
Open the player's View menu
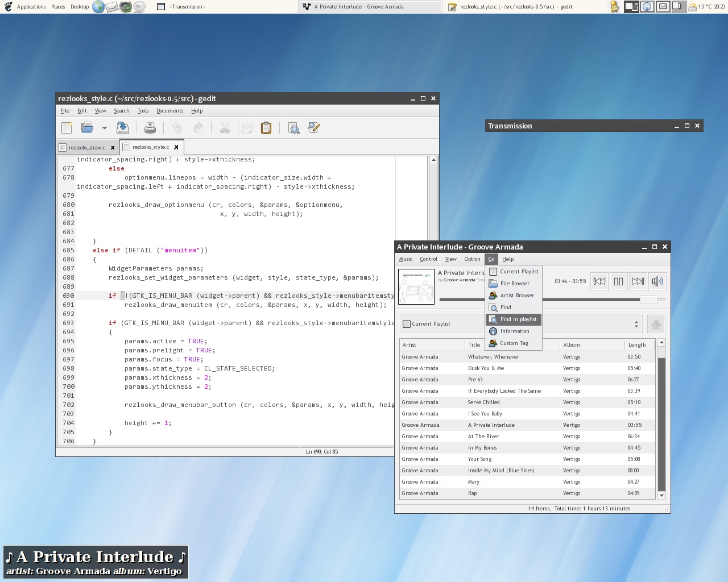click(451, 259)
